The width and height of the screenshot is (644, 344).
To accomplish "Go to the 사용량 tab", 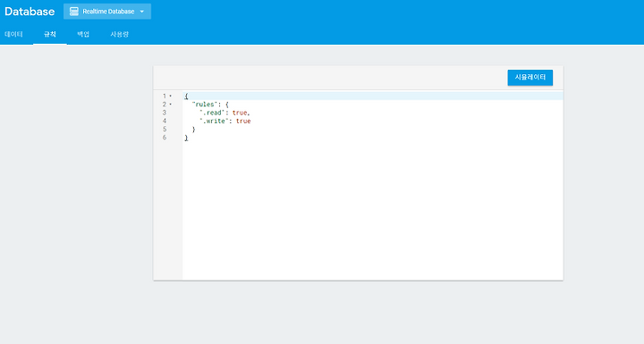I will pyautogui.click(x=120, y=35).
